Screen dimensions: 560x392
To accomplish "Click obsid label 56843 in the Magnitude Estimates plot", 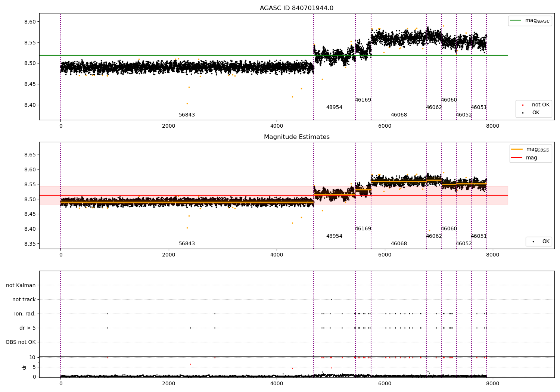I will click(187, 244).
